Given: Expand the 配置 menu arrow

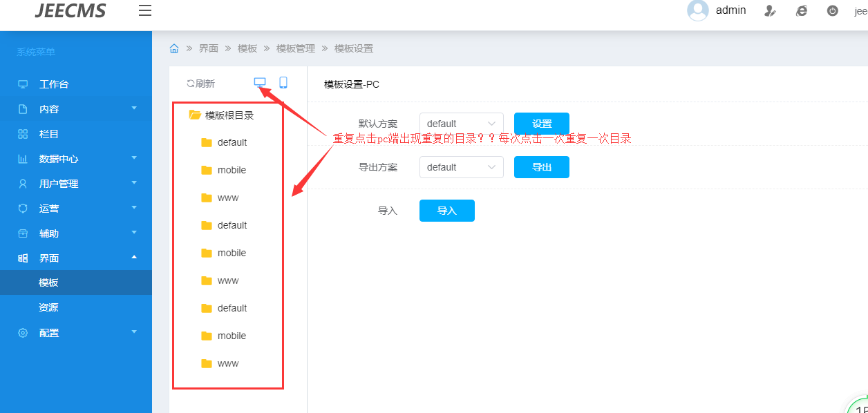Looking at the screenshot, I should (x=134, y=332).
